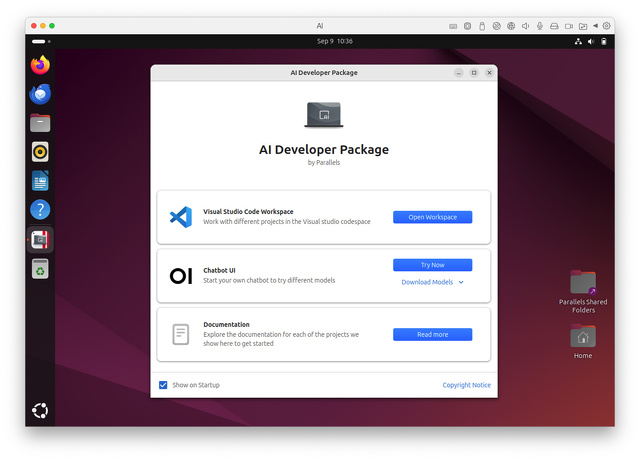Click the Read more button
640x460 pixels.
tap(432, 334)
